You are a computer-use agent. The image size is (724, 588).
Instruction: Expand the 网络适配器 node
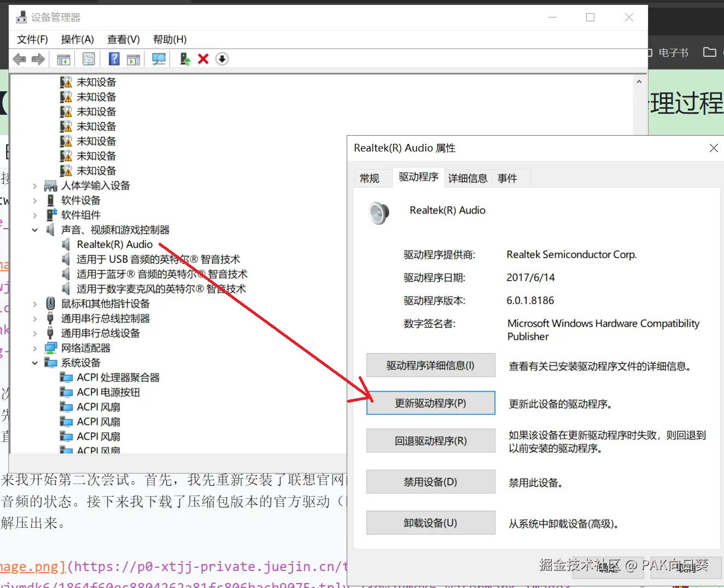pos(34,348)
